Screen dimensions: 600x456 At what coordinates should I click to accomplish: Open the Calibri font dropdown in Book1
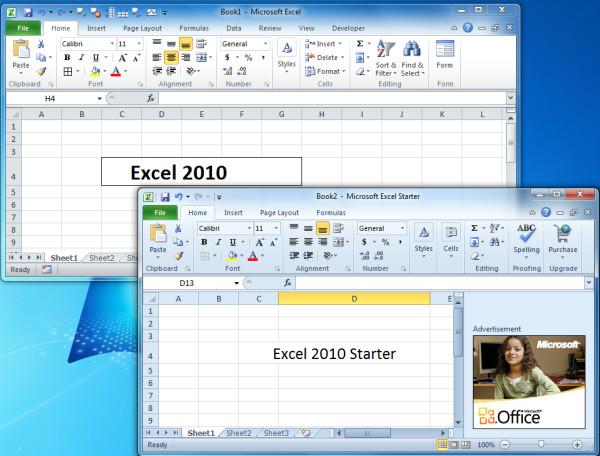point(112,44)
